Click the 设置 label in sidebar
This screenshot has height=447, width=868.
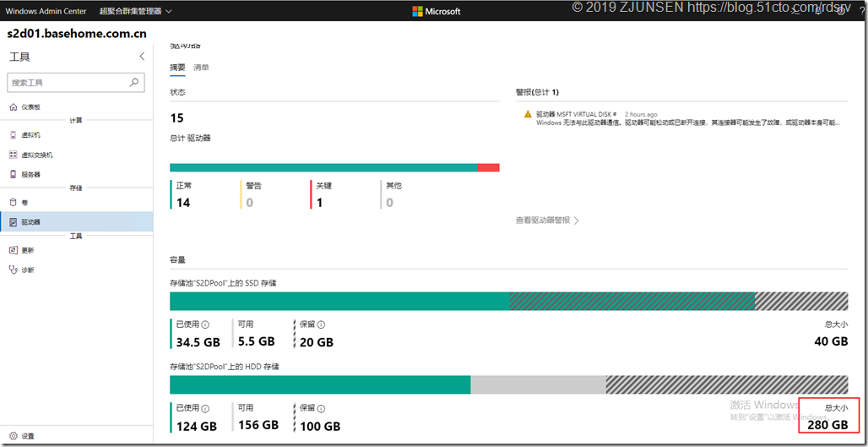[x=28, y=437]
